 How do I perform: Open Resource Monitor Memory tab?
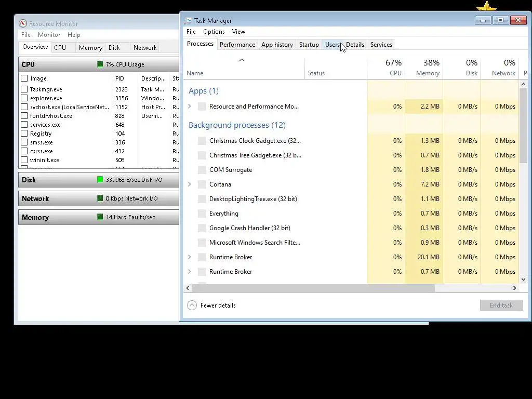[90, 47]
